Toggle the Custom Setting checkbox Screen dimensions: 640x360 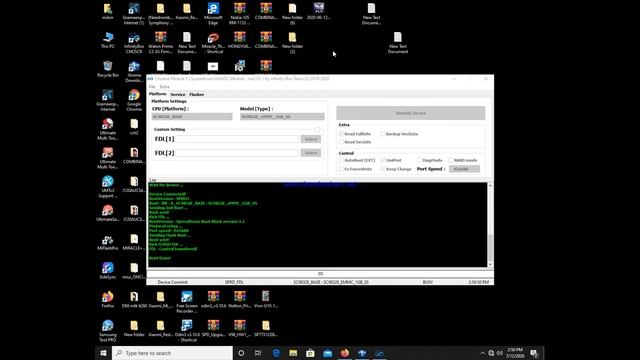click(x=317, y=129)
